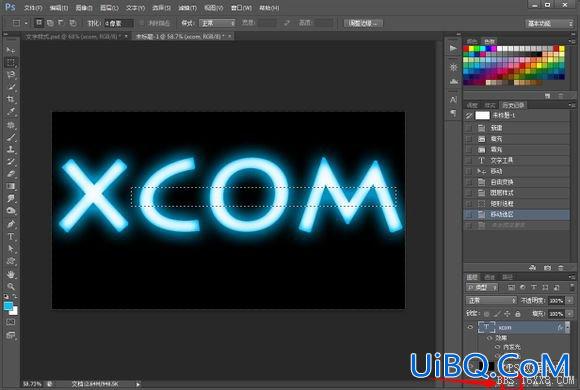This screenshot has width=580, height=390.
Task: Open the Histogram panel icon
Action: tap(453, 81)
